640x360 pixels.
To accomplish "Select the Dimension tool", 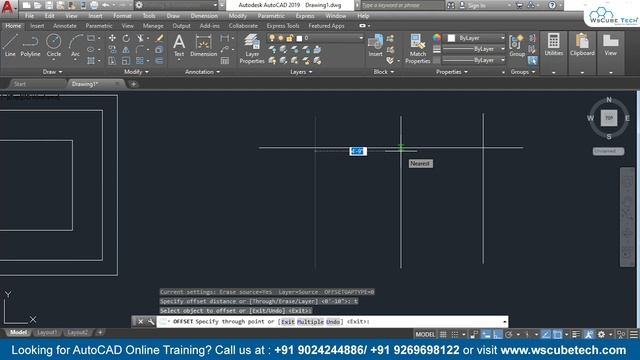I will (203, 45).
